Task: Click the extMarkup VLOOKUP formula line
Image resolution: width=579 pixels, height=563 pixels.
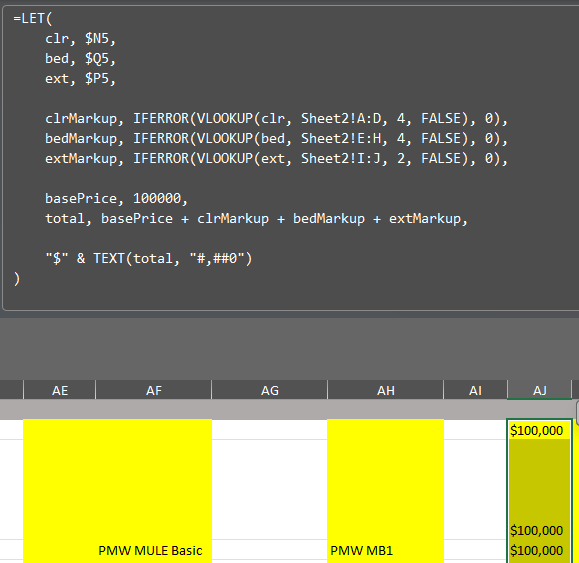Action: tap(277, 158)
